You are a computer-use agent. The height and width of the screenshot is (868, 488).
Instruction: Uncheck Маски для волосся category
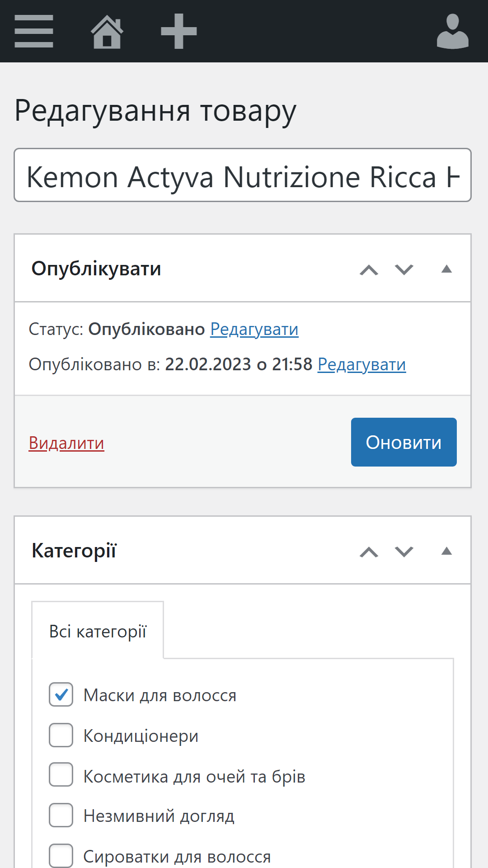61,694
